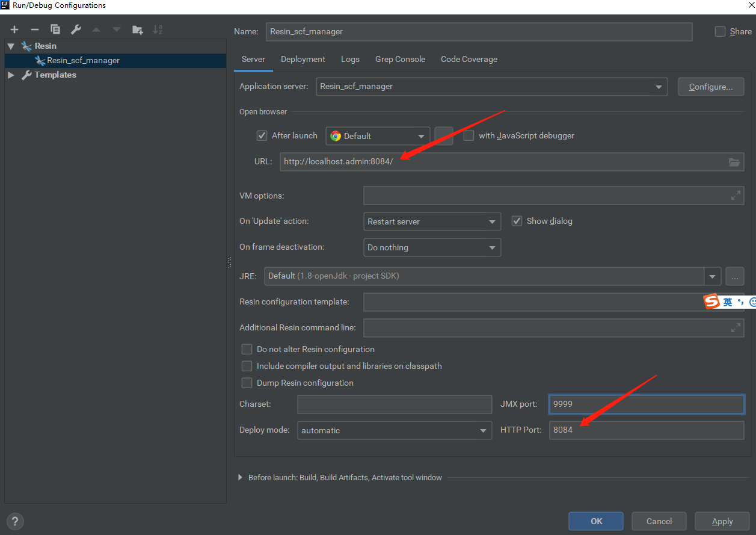Click the Configure... button
The width and height of the screenshot is (756, 535).
coord(711,87)
